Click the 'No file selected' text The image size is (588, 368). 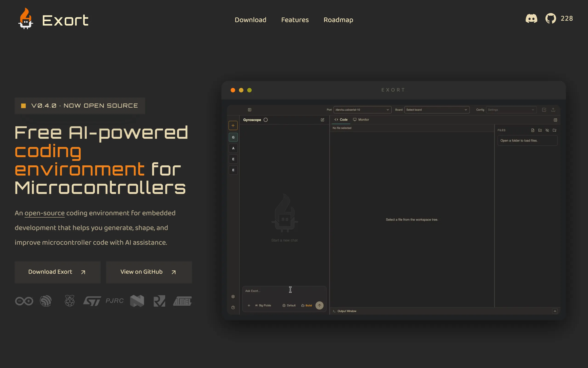(x=342, y=128)
